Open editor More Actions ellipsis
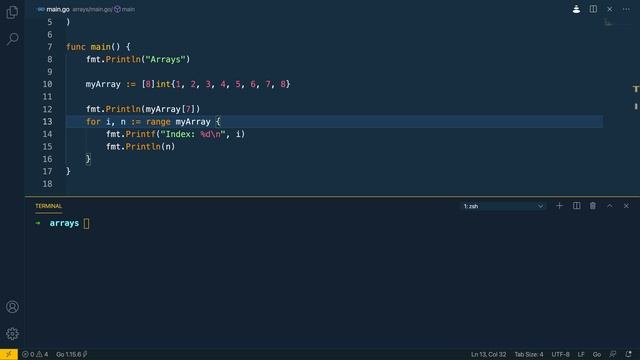Screen dimensions: 640x360 click(x=626, y=9)
